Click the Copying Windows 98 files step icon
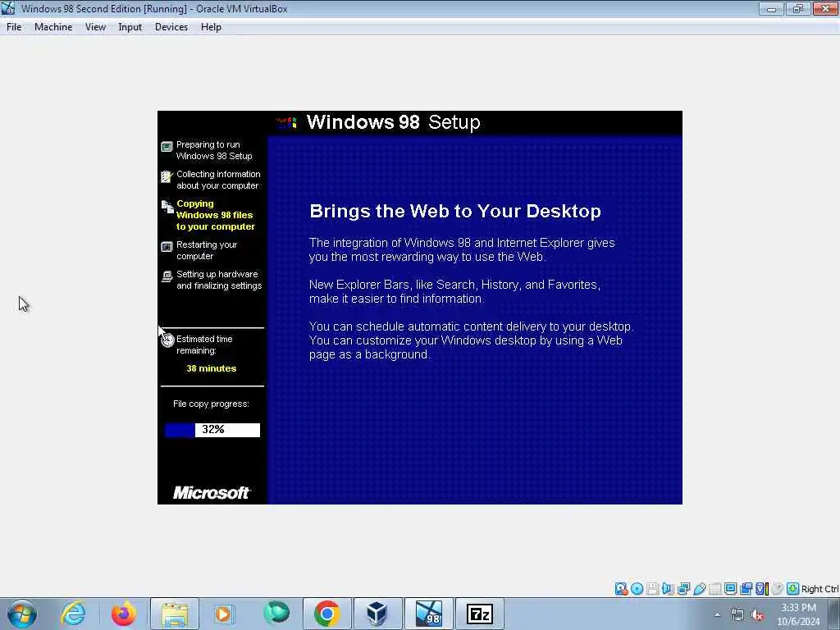 [x=167, y=206]
